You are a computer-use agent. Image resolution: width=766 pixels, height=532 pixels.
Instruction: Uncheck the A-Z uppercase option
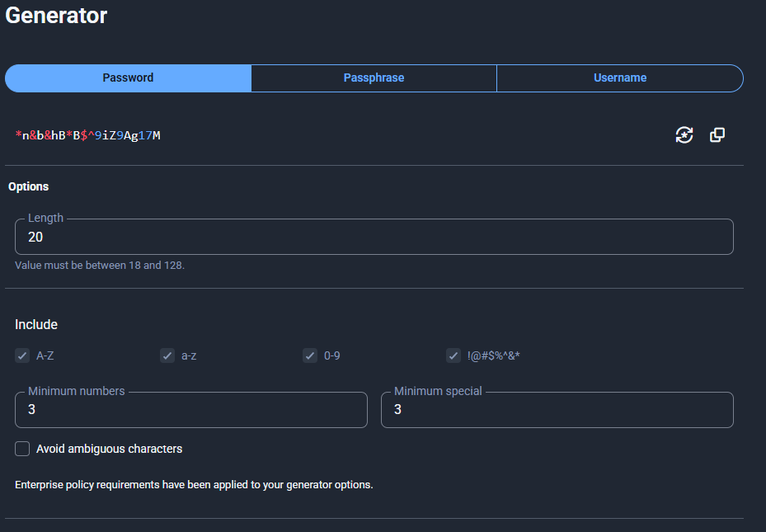(x=22, y=355)
